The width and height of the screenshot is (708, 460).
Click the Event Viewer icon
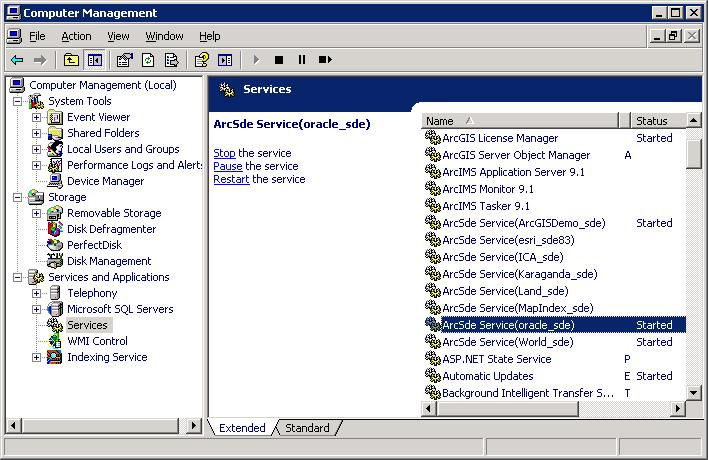(55, 117)
